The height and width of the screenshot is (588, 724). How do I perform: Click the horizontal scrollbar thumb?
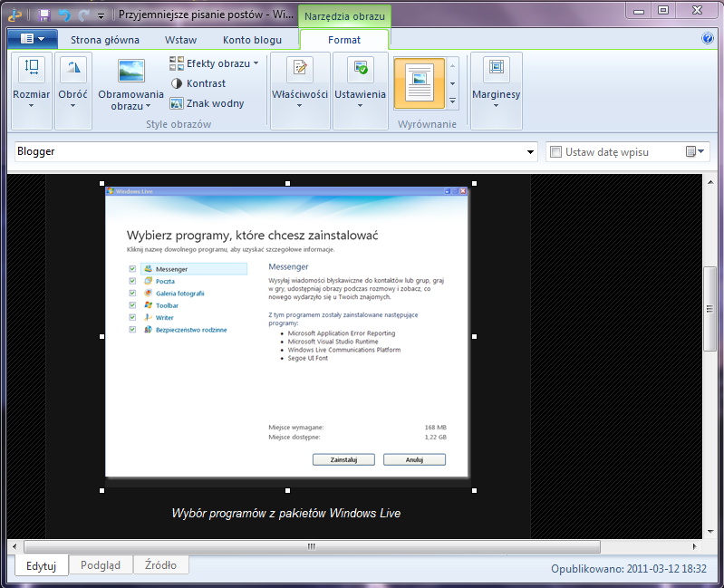coord(312,546)
